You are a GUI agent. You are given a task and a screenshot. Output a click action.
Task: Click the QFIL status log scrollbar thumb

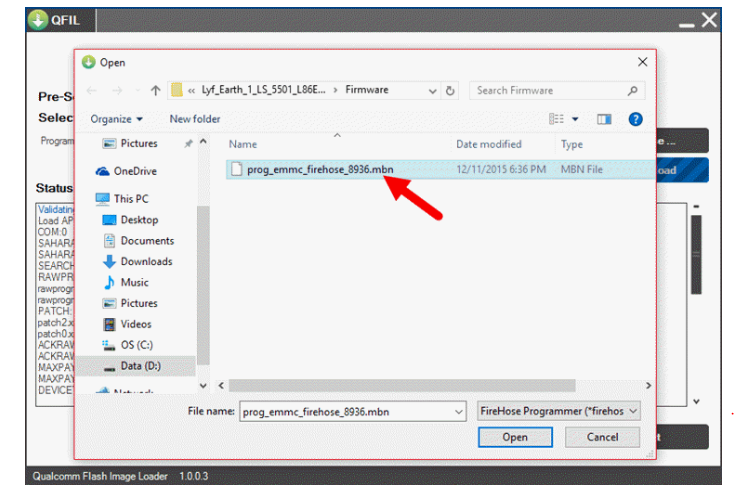(696, 255)
